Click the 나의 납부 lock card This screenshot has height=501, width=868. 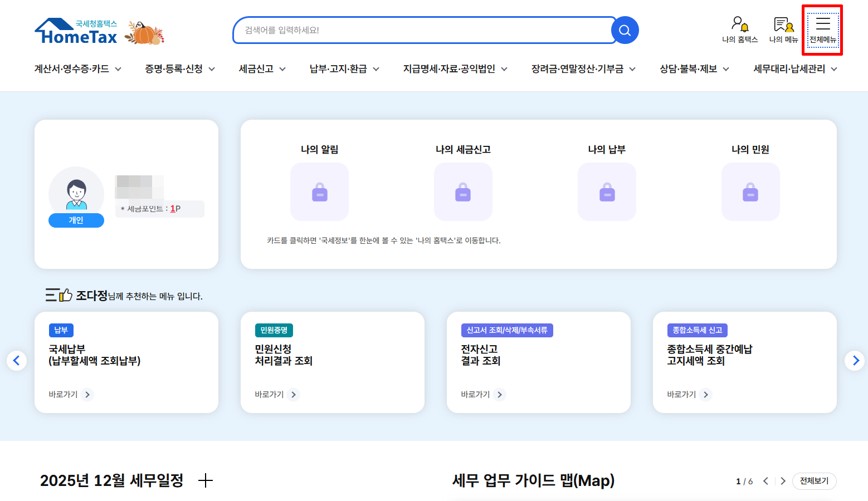click(x=607, y=191)
